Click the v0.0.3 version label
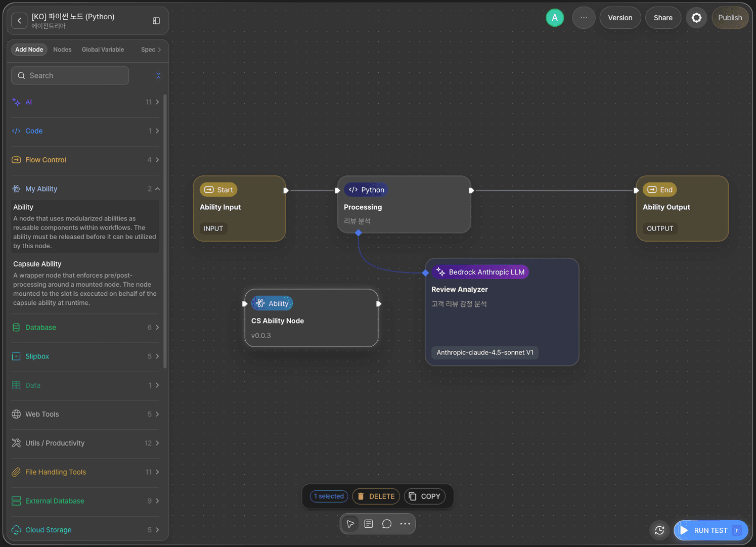This screenshot has width=756, height=547. click(x=261, y=335)
